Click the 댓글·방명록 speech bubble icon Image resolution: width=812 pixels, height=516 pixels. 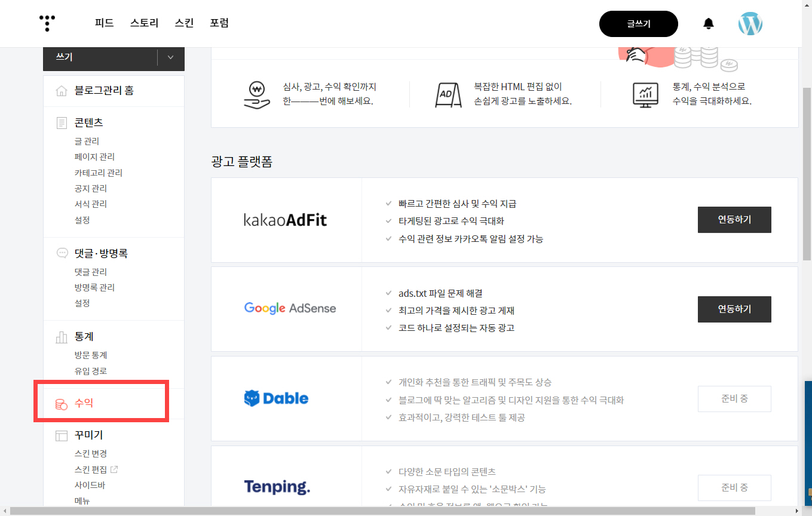62,253
